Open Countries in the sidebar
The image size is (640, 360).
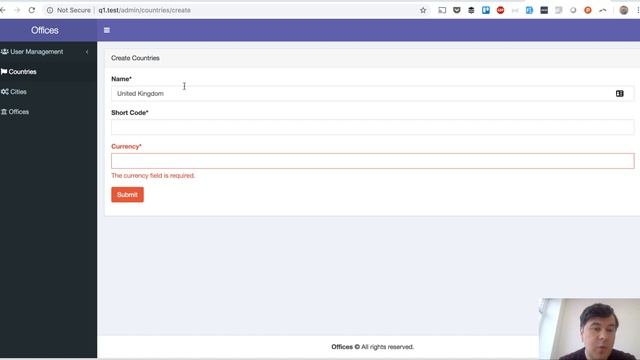tap(49, 72)
